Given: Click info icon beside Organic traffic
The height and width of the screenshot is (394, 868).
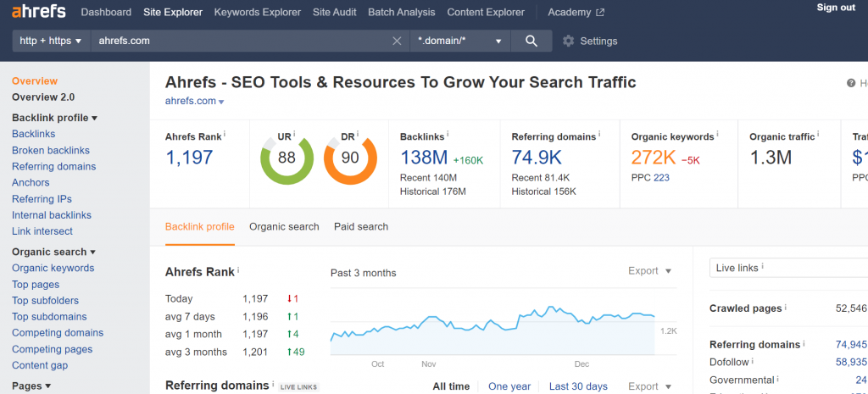Looking at the screenshot, I should [818, 134].
